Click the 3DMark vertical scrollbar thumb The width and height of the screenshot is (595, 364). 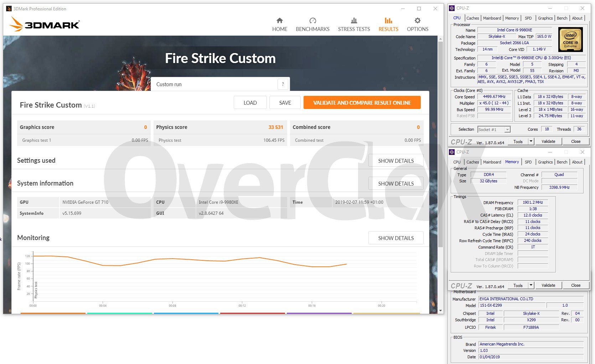[x=440, y=144]
